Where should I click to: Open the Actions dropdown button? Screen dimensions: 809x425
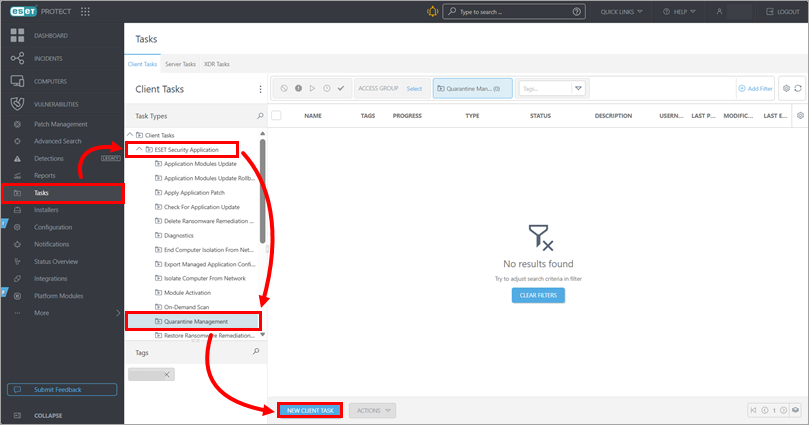372,410
